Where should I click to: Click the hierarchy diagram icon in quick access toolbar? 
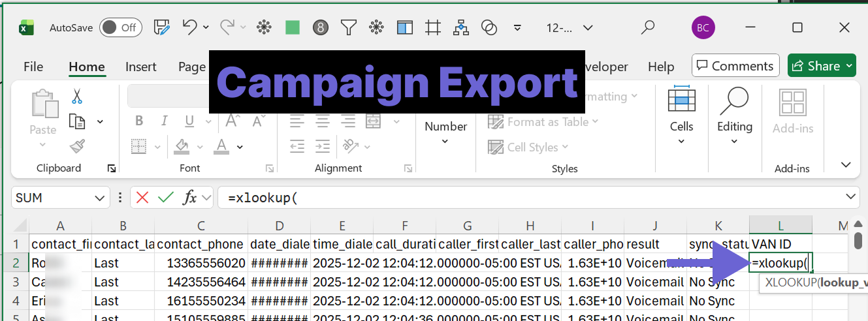[x=461, y=27]
